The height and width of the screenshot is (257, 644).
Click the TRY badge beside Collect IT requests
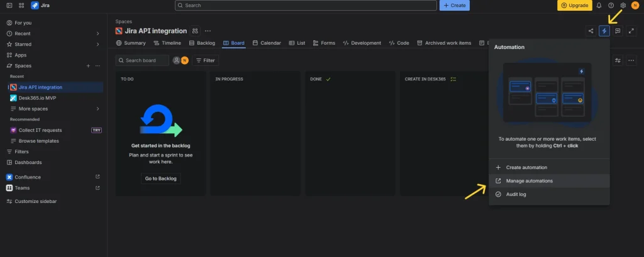pos(96,130)
